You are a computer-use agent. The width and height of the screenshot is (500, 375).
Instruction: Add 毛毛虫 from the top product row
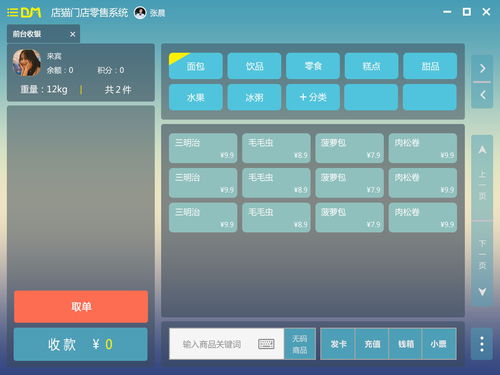(x=276, y=148)
